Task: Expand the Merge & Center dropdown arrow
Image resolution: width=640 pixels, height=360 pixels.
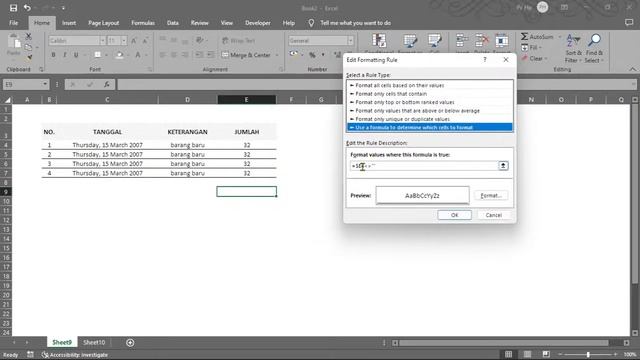Action: tap(277, 55)
